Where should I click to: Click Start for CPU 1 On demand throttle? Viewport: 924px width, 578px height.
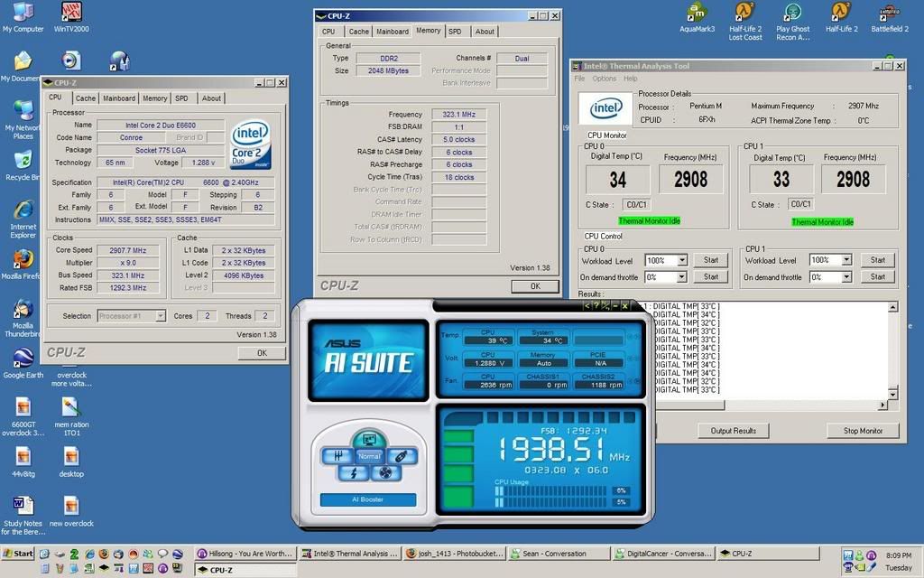[877, 276]
